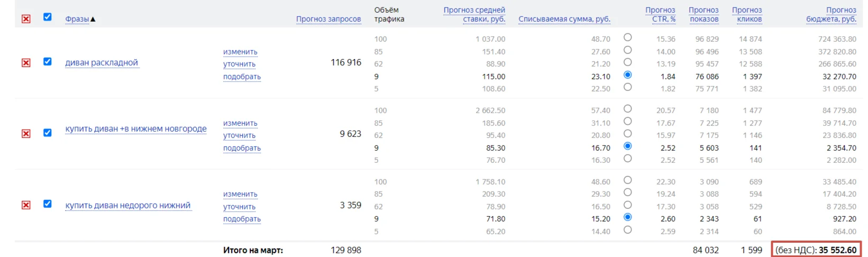The image size is (868, 257).
Task: Click подобрать for купить диван недорого нижний
Action: [x=242, y=219]
